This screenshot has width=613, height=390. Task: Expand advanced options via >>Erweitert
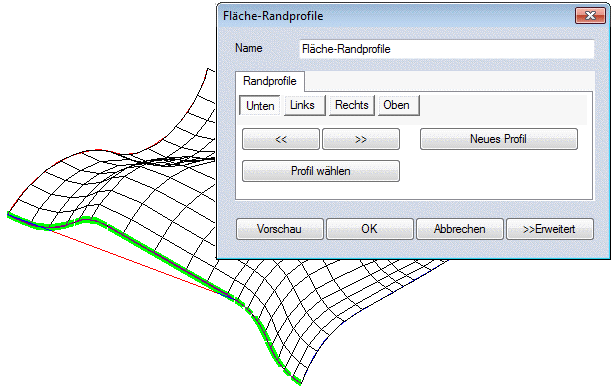(x=550, y=229)
